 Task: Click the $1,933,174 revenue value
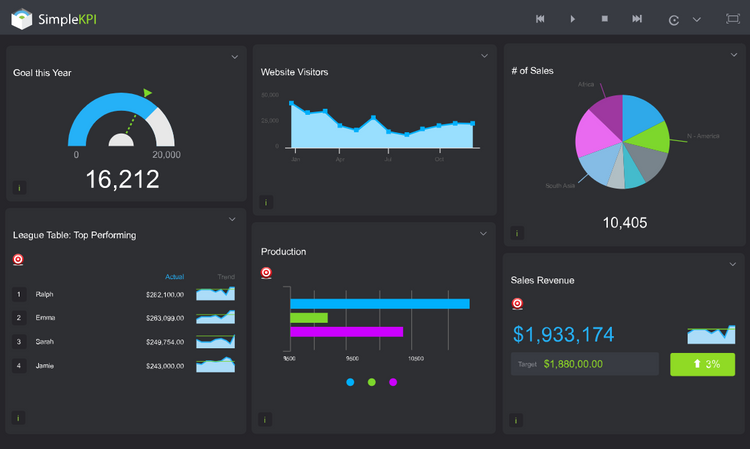[x=563, y=334]
